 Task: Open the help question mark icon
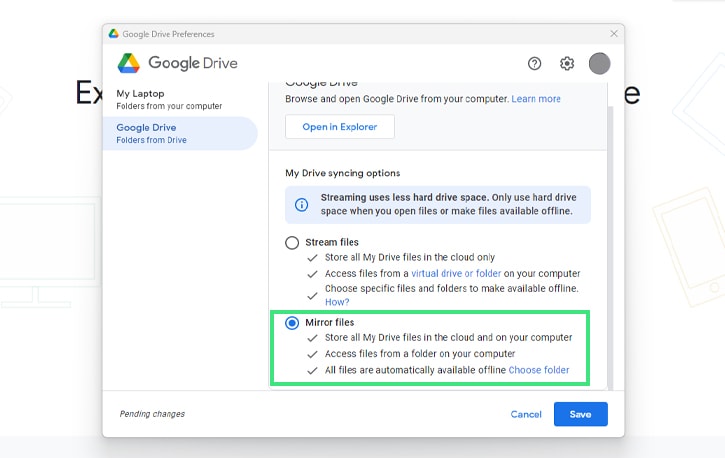click(535, 63)
